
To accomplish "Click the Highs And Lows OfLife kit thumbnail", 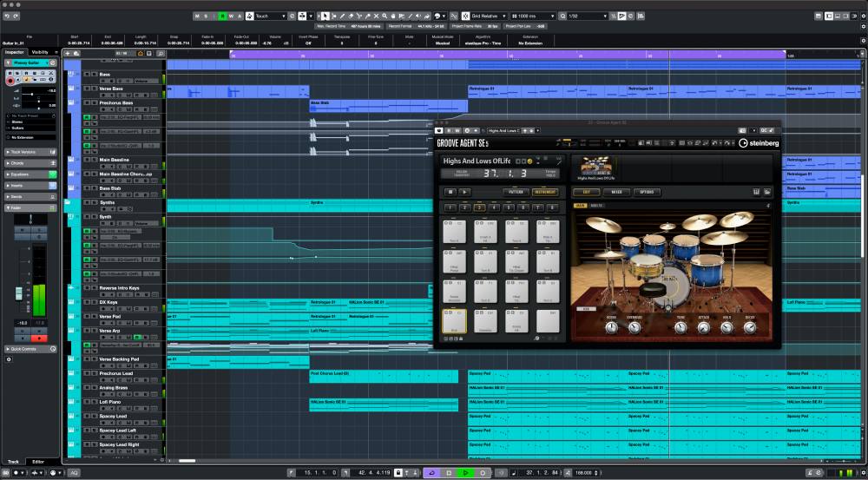I will coord(595,164).
